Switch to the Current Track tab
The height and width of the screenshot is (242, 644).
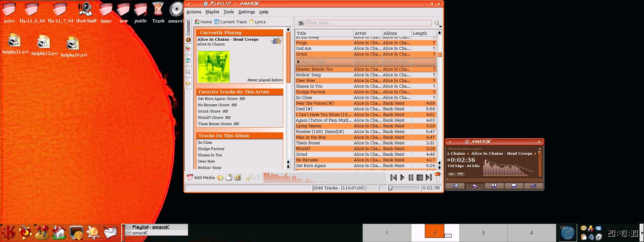pos(230,22)
